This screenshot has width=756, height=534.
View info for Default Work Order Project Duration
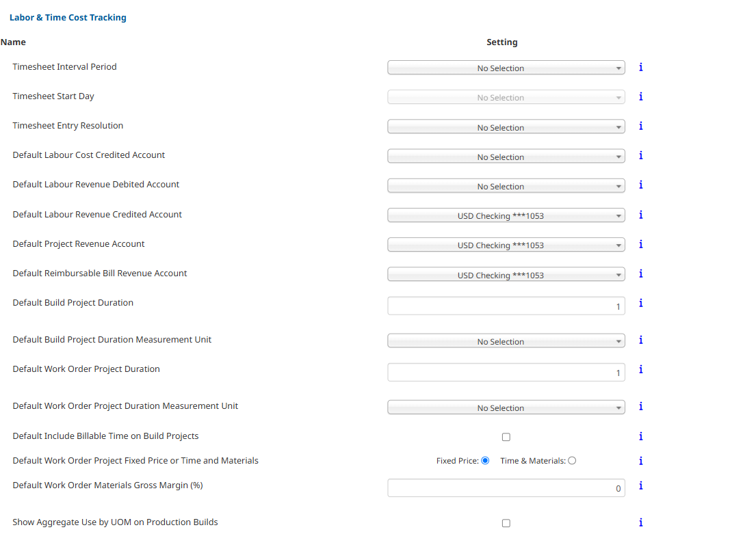pos(641,369)
